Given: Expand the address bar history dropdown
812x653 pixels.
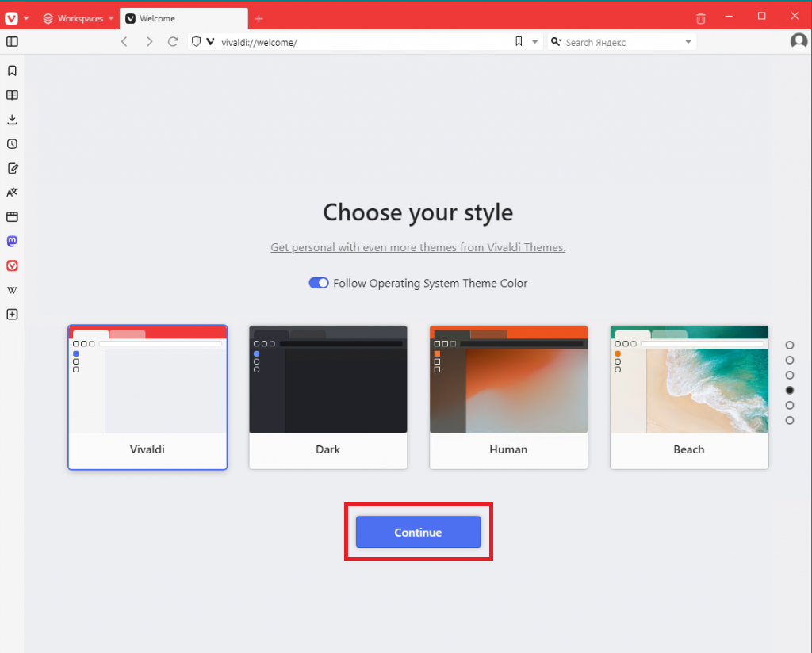Looking at the screenshot, I should (x=535, y=42).
